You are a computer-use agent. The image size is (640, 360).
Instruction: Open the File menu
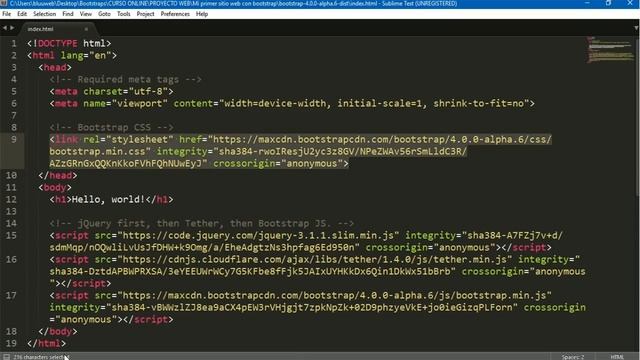pyautogui.click(x=7, y=14)
